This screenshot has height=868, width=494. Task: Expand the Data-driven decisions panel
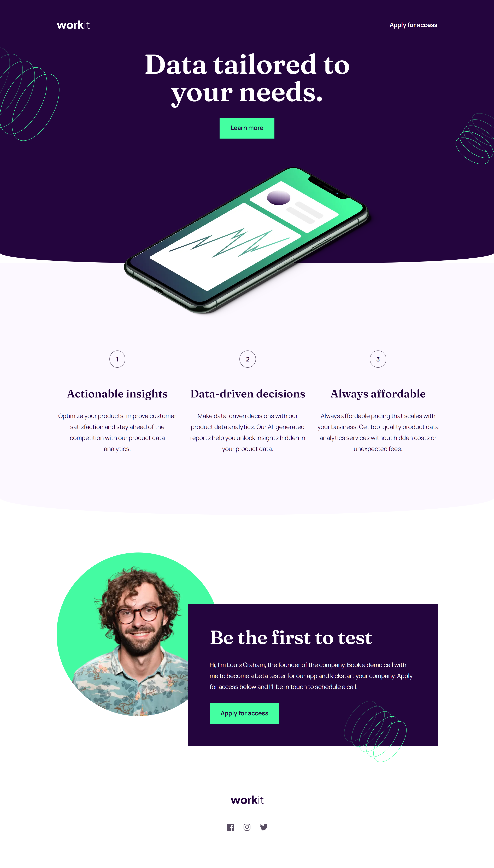(x=247, y=394)
